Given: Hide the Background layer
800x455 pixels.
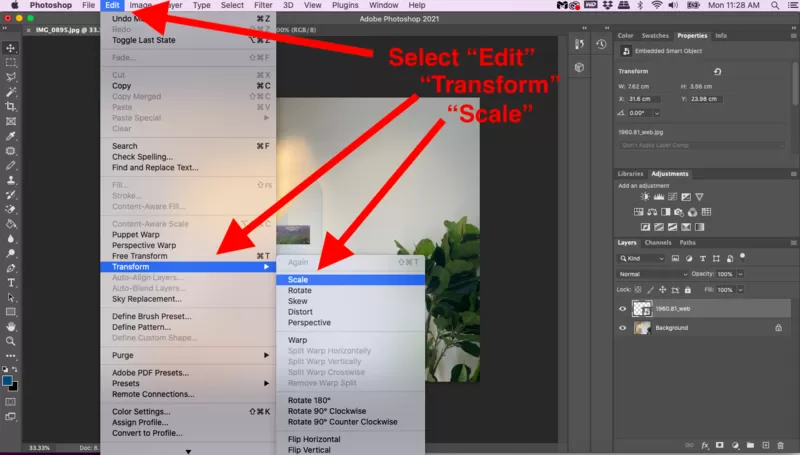Looking at the screenshot, I should pyautogui.click(x=622, y=328).
